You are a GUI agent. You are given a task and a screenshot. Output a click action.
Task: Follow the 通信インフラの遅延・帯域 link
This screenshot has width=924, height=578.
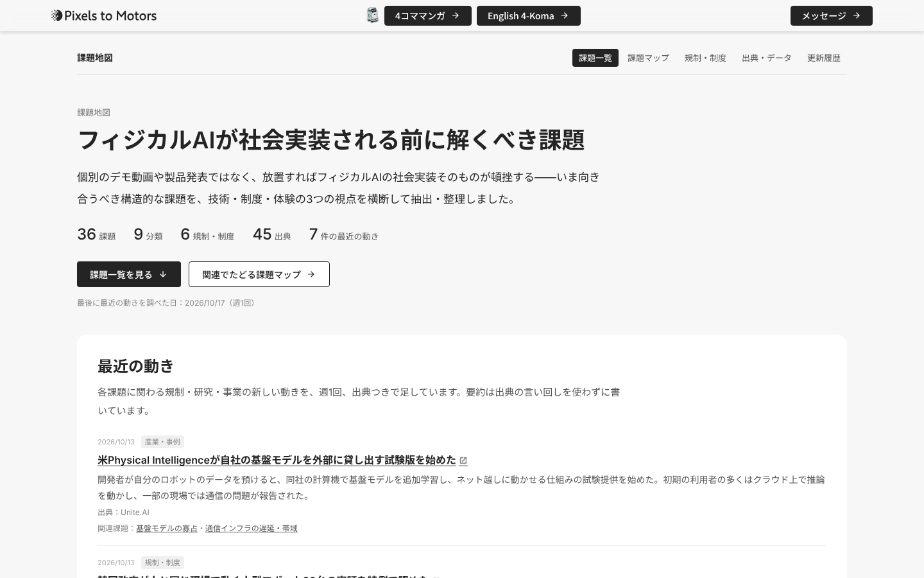pyautogui.click(x=252, y=528)
